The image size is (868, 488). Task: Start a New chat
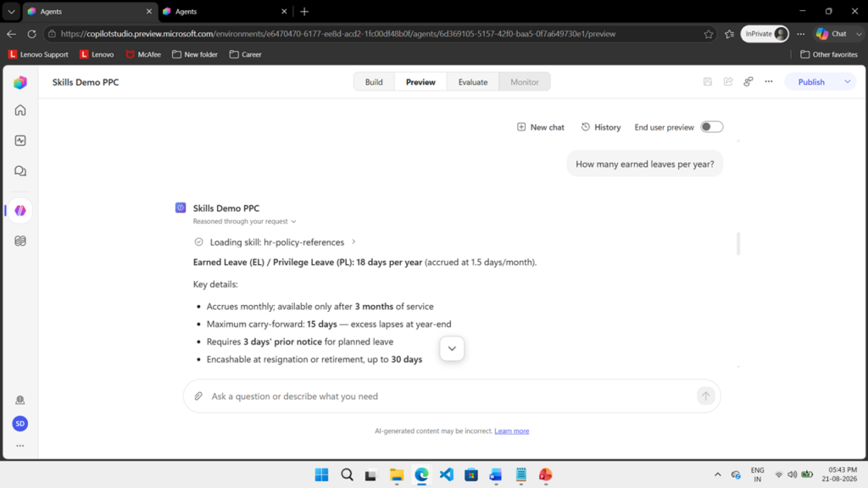coord(540,127)
